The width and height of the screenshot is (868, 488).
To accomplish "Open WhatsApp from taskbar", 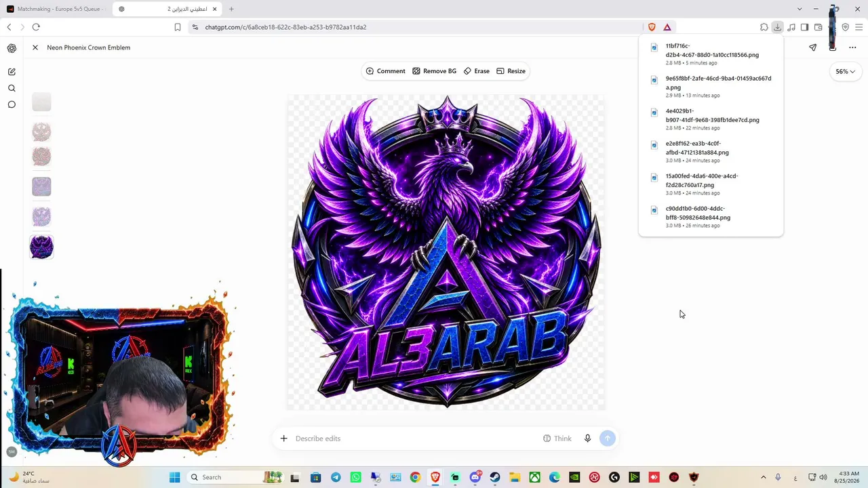I will (355, 477).
